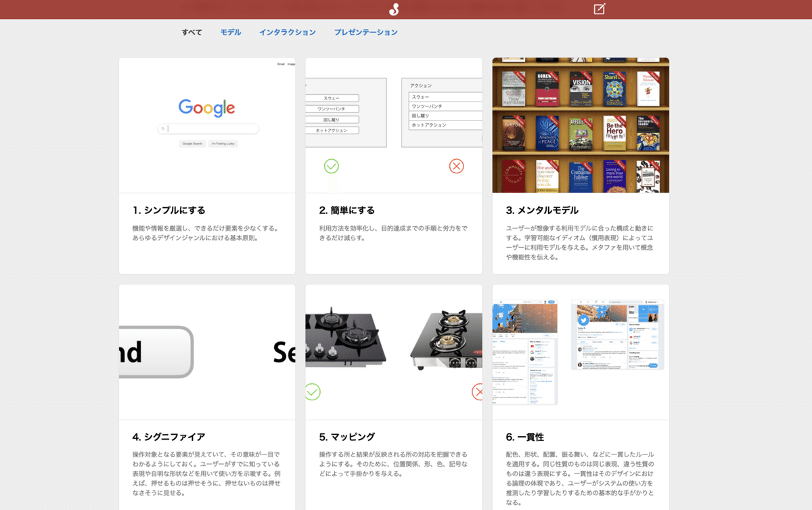
Task: Show the プレゼンテーション tab
Action: (x=366, y=32)
